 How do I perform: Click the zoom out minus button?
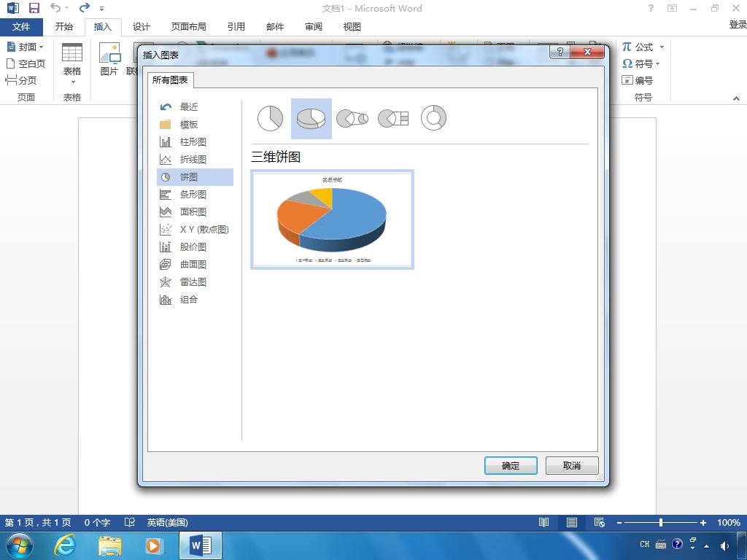pyautogui.click(x=619, y=523)
